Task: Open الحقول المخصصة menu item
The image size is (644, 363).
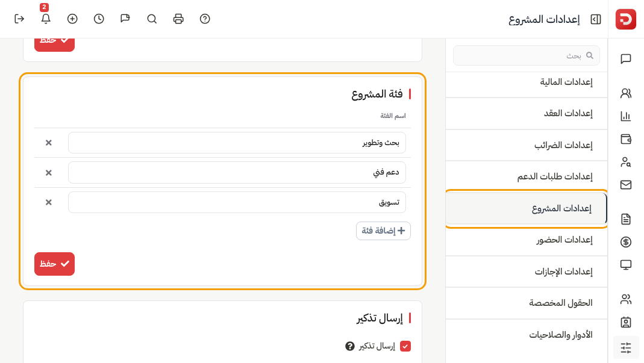Action: [526, 303]
